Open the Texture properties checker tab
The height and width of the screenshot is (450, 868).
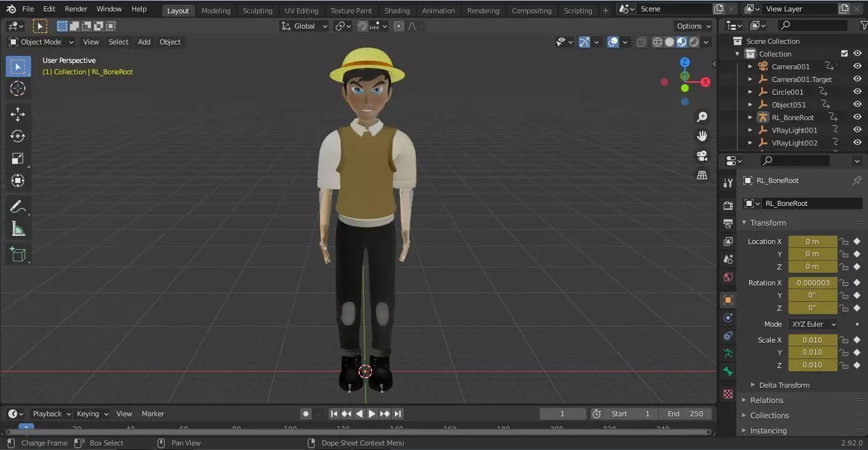coord(728,394)
